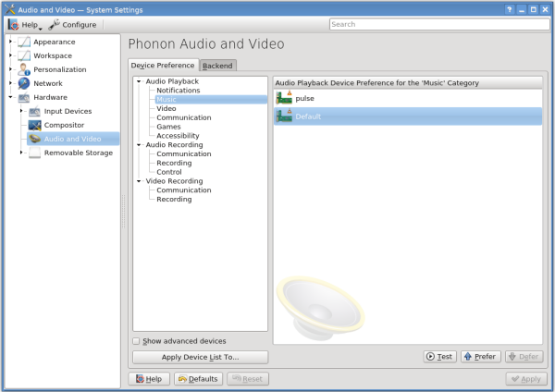Click the Audio Playback tree label
Viewport: 555px width, 392px height.
[x=172, y=81]
